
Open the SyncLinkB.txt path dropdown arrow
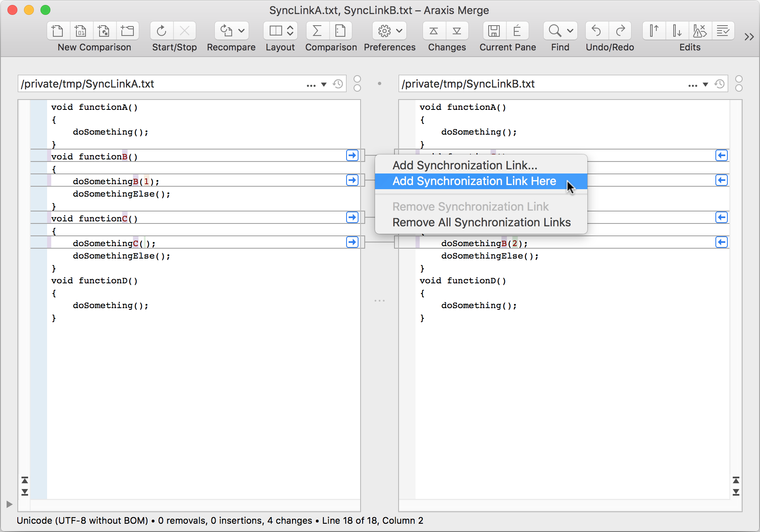705,84
